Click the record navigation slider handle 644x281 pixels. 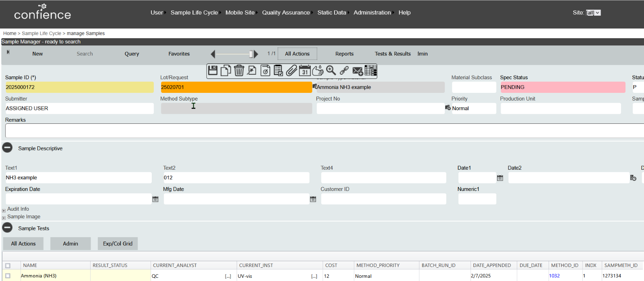coord(251,54)
